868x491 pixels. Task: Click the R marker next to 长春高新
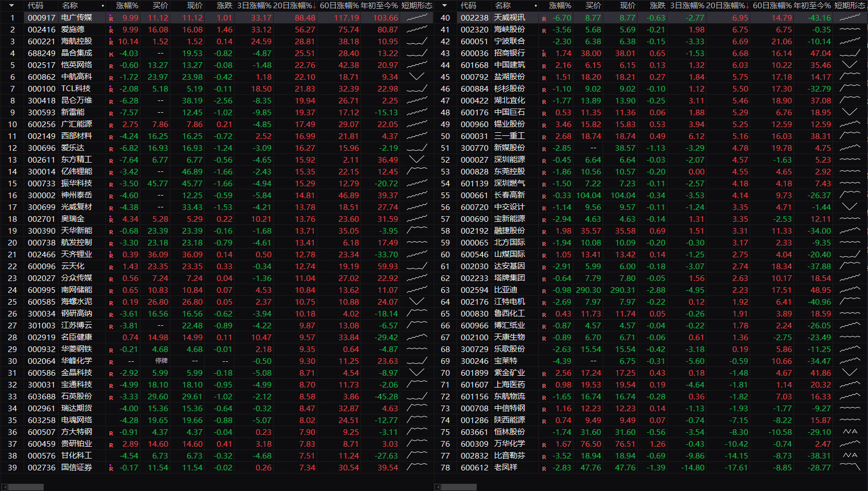[x=544, y=196]
